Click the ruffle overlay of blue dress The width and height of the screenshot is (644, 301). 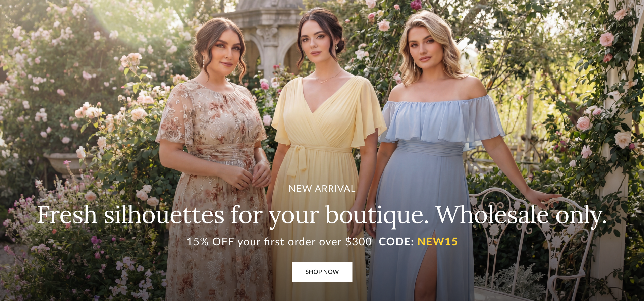point(443,121)
